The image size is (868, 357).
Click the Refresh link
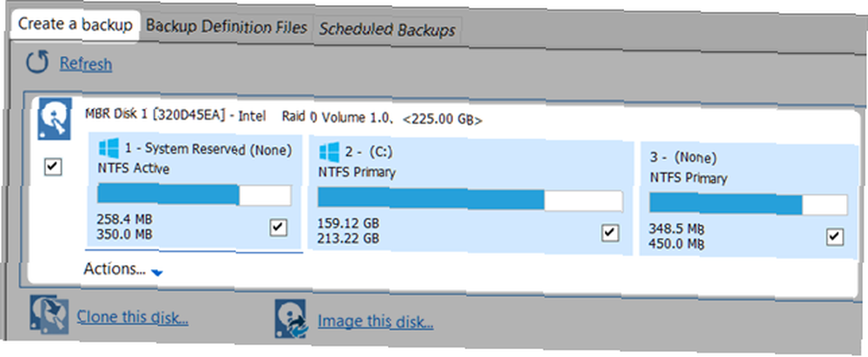pos(86,64)
